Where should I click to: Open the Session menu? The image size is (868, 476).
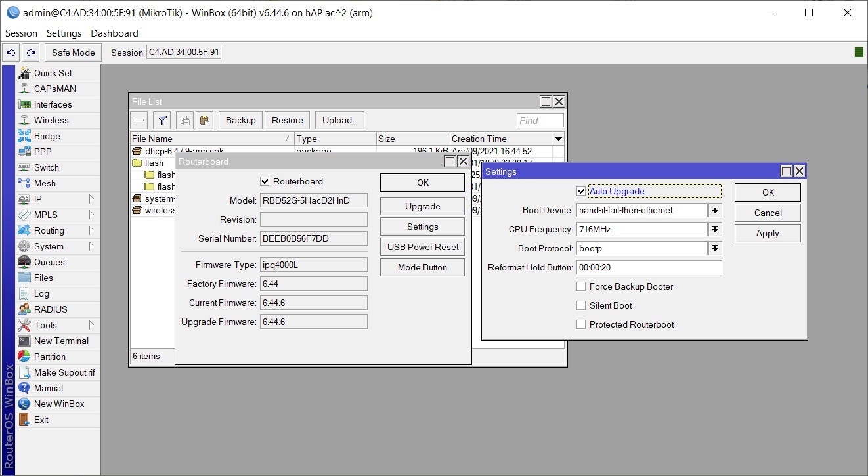click(22, 33)
